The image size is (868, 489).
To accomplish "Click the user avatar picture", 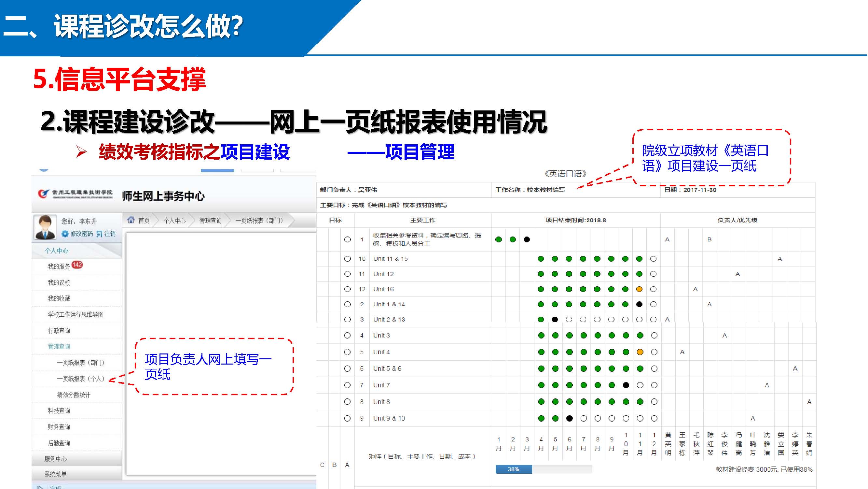I will pos(45,227).
